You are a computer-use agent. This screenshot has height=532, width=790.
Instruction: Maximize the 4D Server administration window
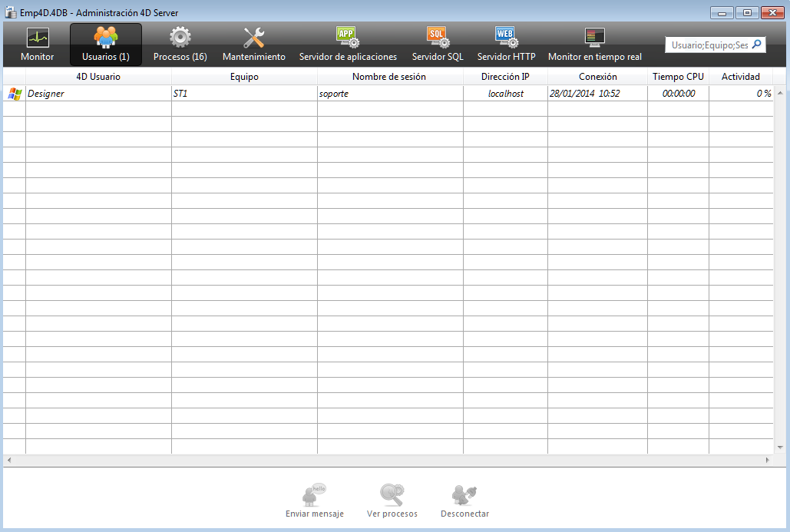tap(747, 12)
